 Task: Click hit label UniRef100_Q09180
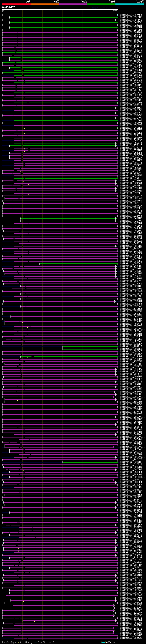[131, 575]
